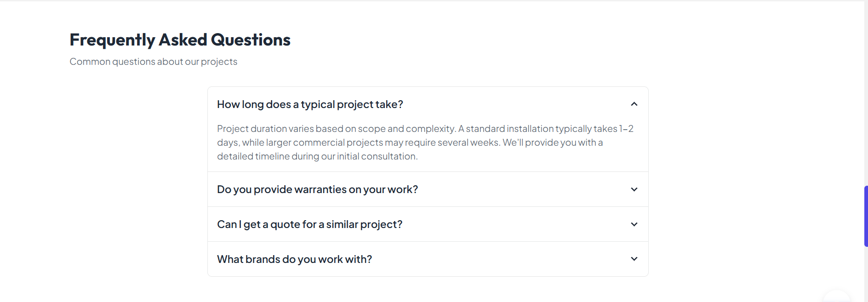Click the project duration answer paragraph
Viewport: 868px width, 302px height.
424,142
